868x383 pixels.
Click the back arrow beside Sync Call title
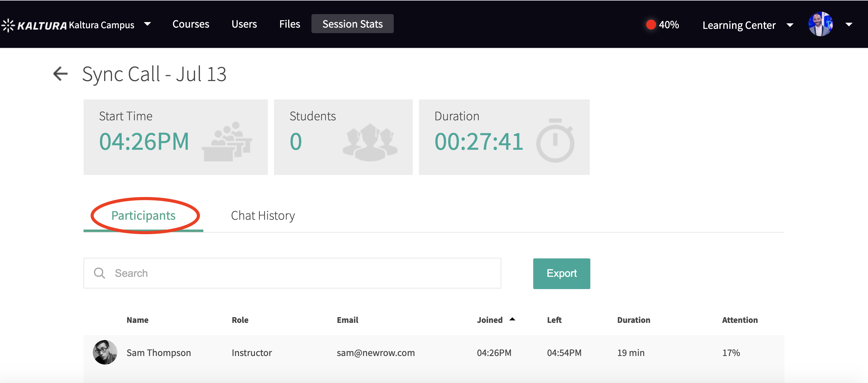(x=61, y=74)
